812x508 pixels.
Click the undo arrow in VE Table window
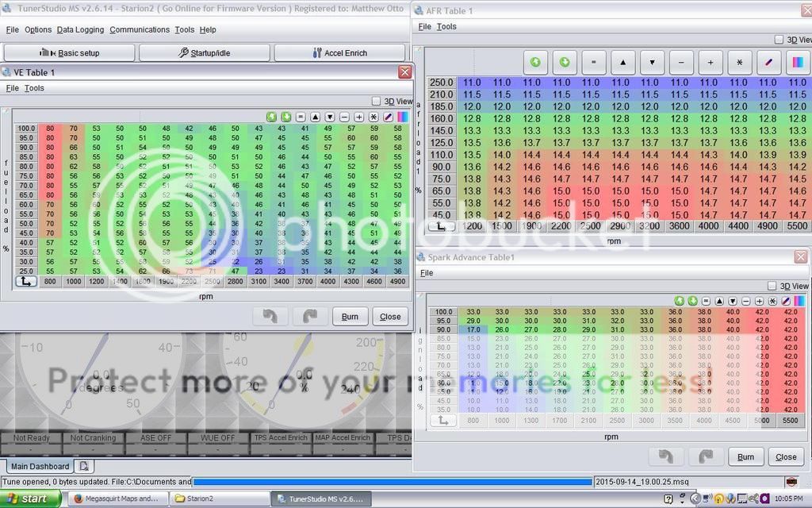tap(270, 316)
